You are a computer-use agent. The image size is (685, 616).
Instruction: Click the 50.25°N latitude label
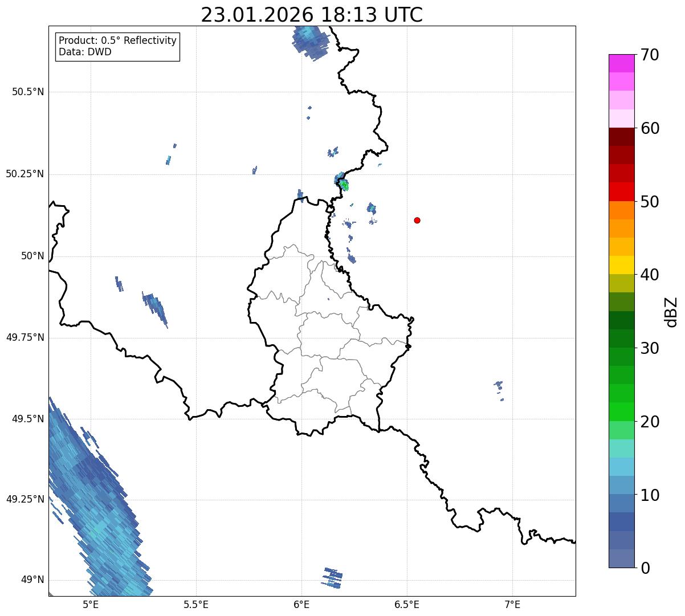tap(25, 174)
